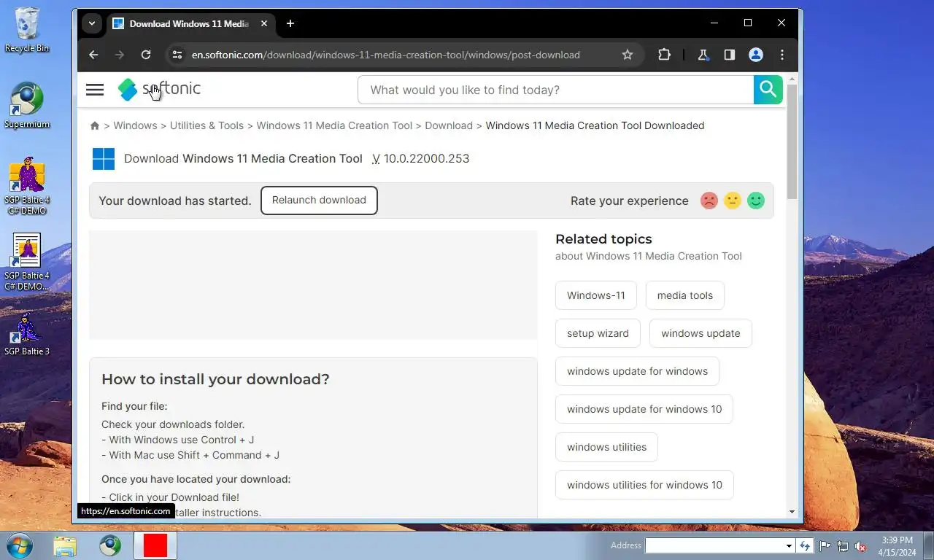Bookmark this page with the star

tap(628, 55)
